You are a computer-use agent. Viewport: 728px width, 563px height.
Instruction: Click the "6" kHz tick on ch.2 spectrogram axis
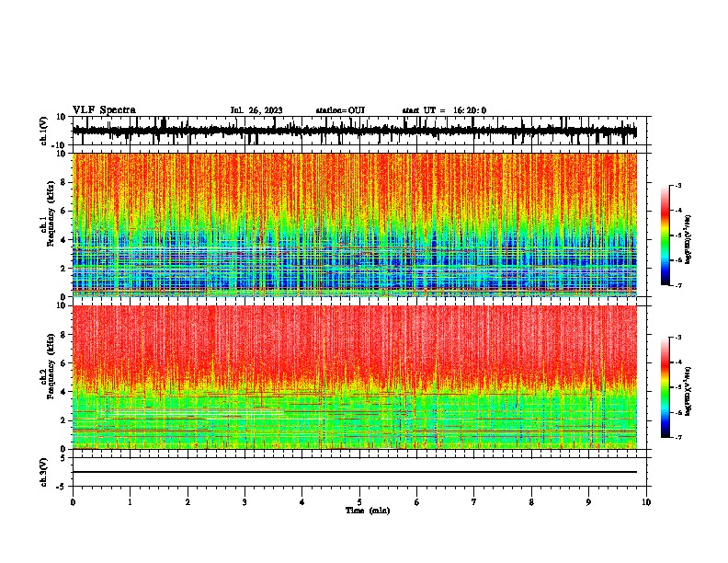pos(63,363)
